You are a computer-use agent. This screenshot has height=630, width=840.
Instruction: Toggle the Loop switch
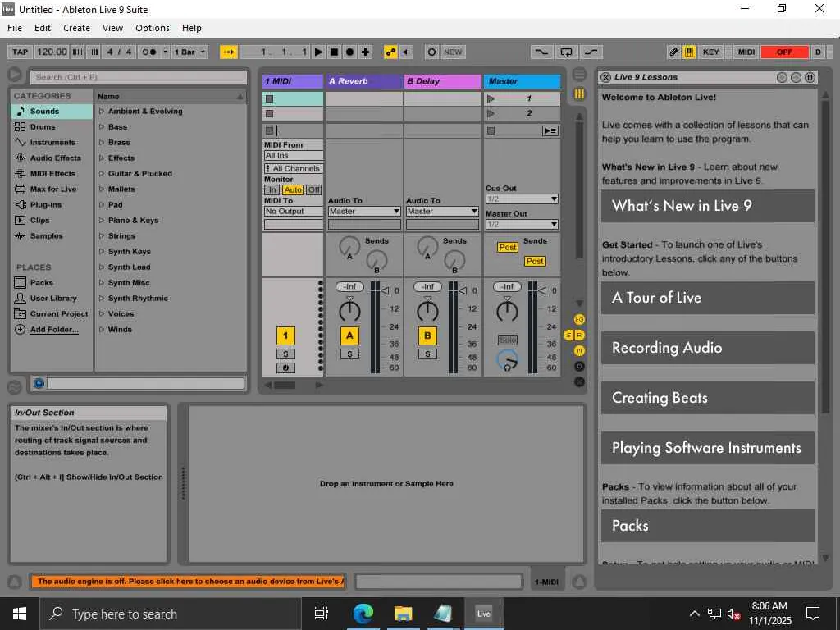tap(566, 52)
